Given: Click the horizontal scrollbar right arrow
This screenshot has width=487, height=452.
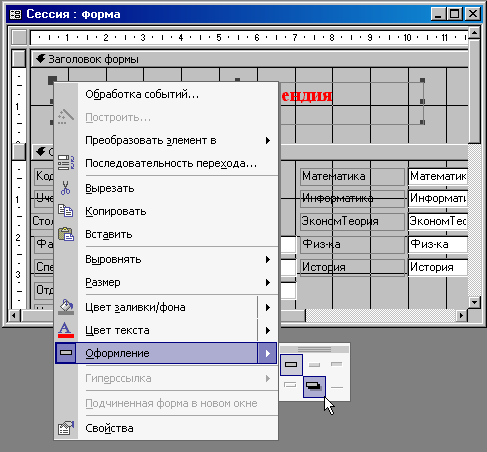Looking at the screenshot, I should (x=461, y=315).
